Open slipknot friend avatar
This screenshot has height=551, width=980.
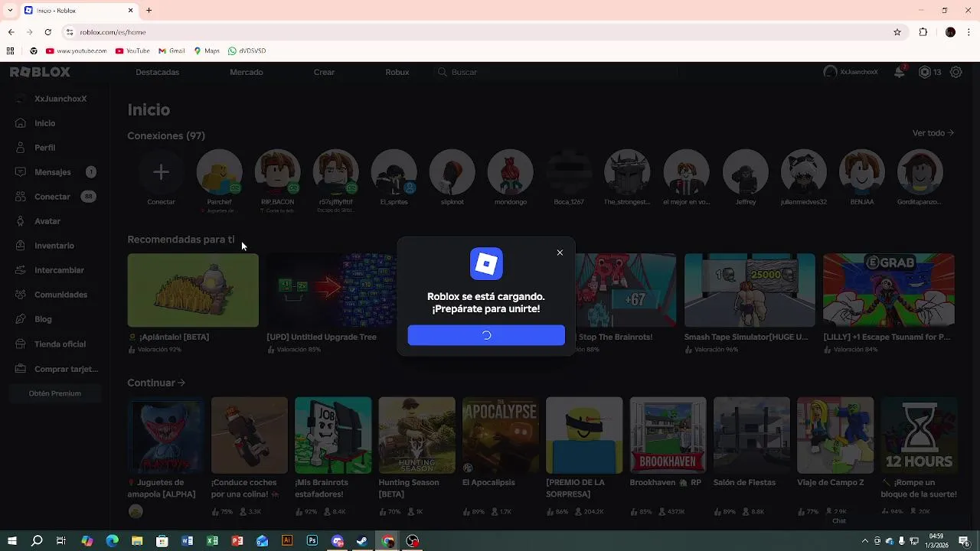[x=452, y=172]
